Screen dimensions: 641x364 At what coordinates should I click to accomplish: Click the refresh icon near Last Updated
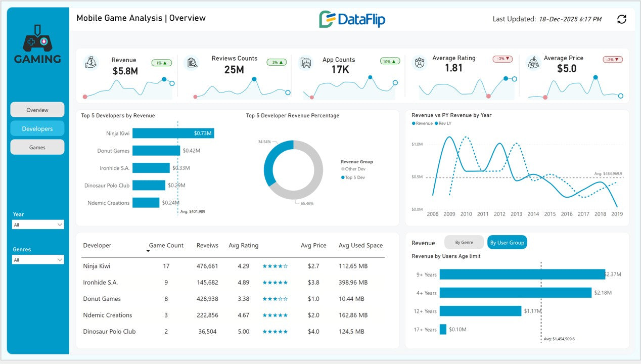(x=622, y=19)
